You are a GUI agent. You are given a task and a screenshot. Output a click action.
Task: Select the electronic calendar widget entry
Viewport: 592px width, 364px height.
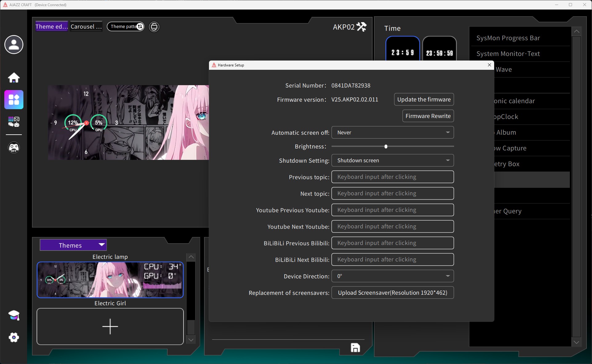(x=532, y=101)
